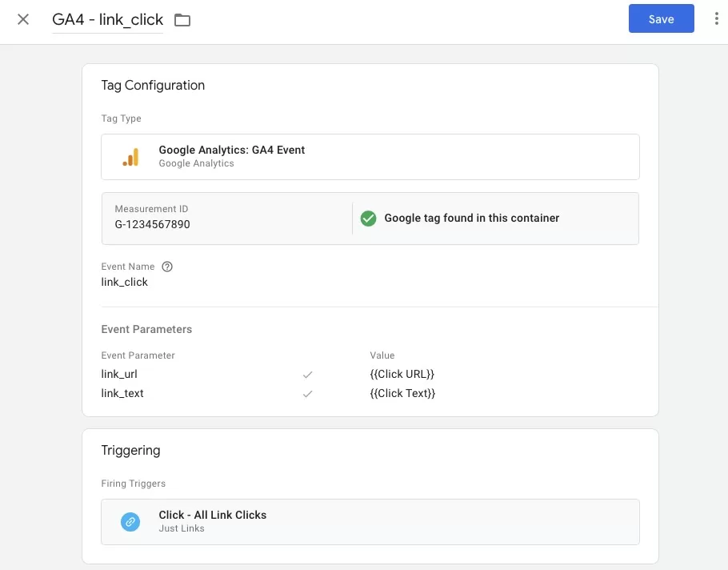This screenshot has width=728, height=570.
Task: Select the {{Click URL}} parameter value
Action: [x=402, y=375]
